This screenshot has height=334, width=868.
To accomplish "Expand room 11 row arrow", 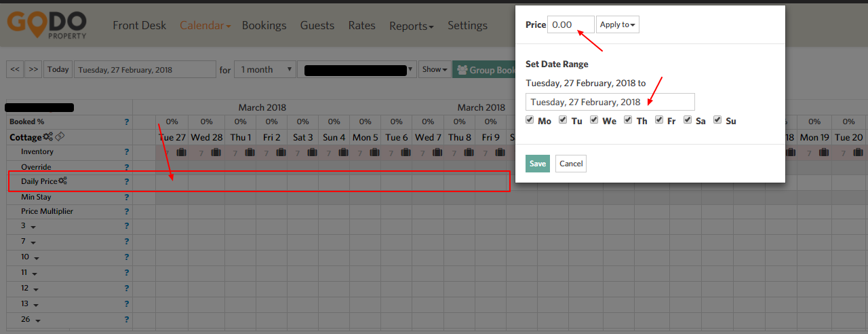I will (x=36, y=274).
